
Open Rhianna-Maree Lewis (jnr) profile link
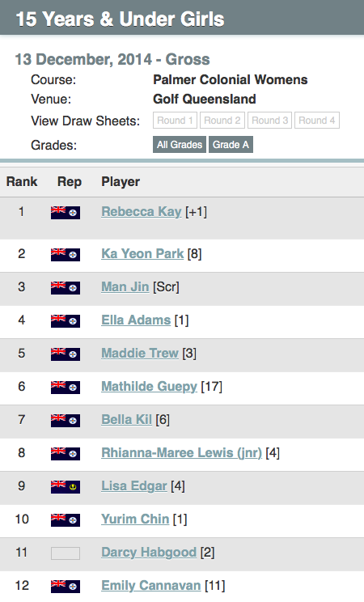[x=182, y=452]
